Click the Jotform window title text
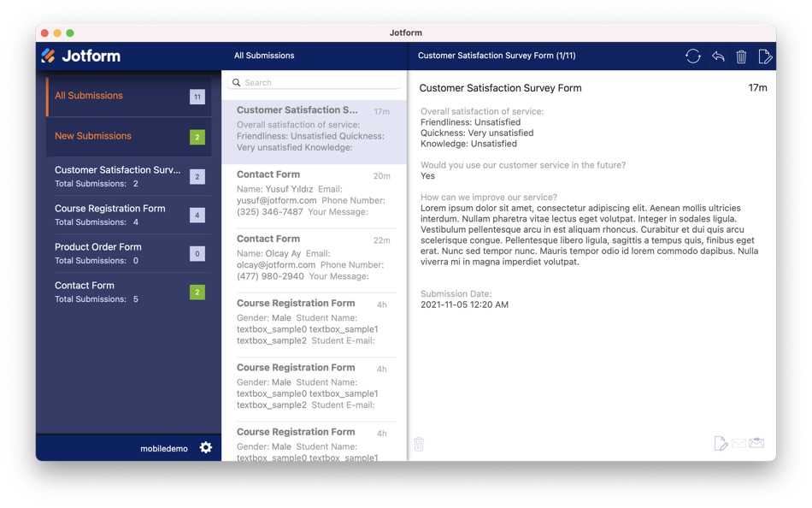 click(406, 32)
